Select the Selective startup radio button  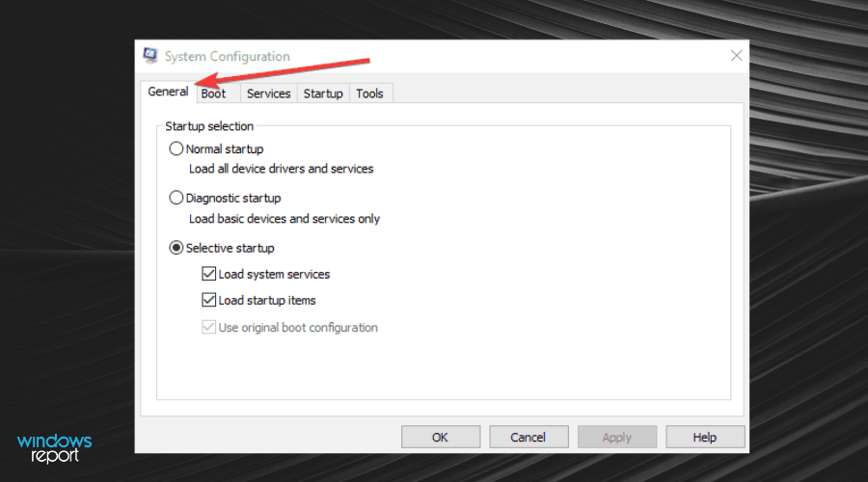pos(176,248)
